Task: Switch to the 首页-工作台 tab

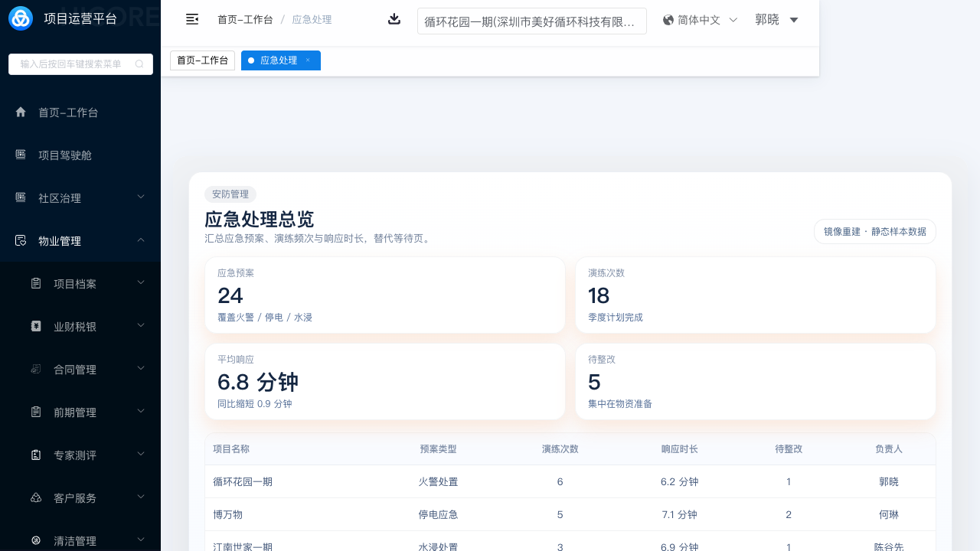Action: pos(202,60)
